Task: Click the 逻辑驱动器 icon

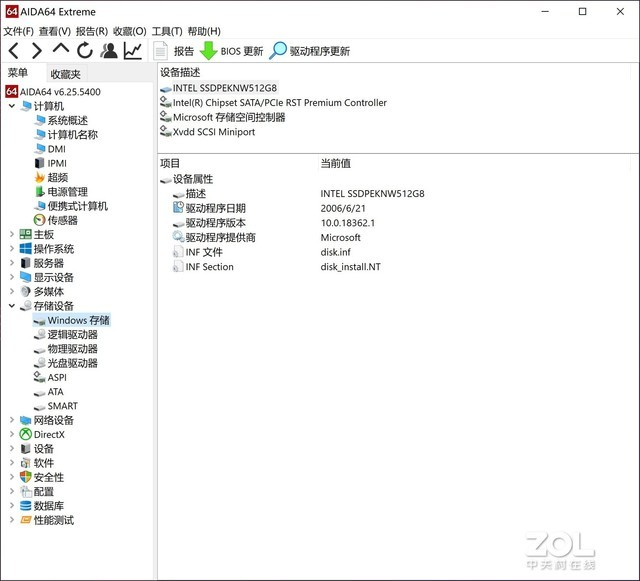Action: 40,334
